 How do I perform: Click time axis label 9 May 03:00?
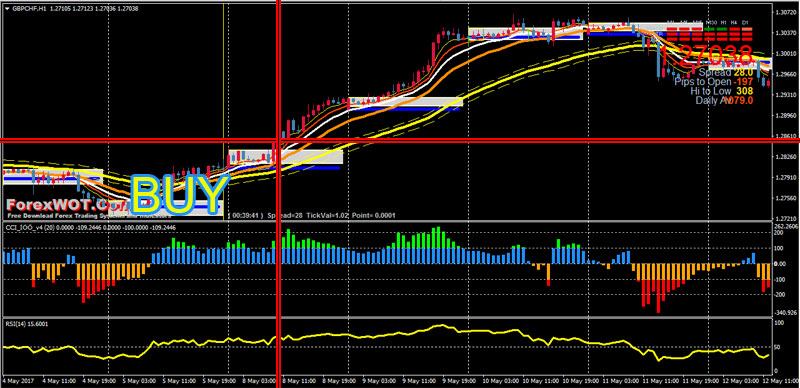(x=378, y=381)
